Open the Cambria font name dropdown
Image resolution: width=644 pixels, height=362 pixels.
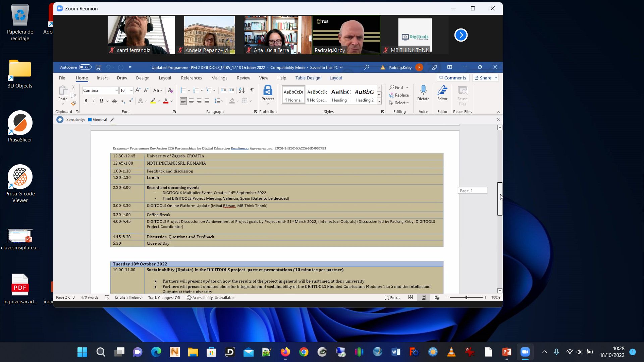coord(116,90)
